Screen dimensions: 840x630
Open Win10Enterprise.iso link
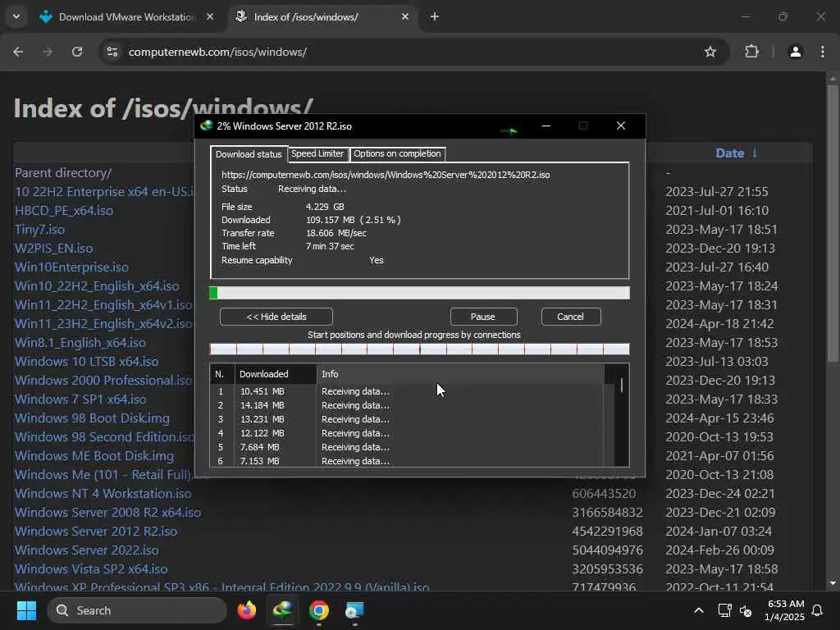point(71,267)
